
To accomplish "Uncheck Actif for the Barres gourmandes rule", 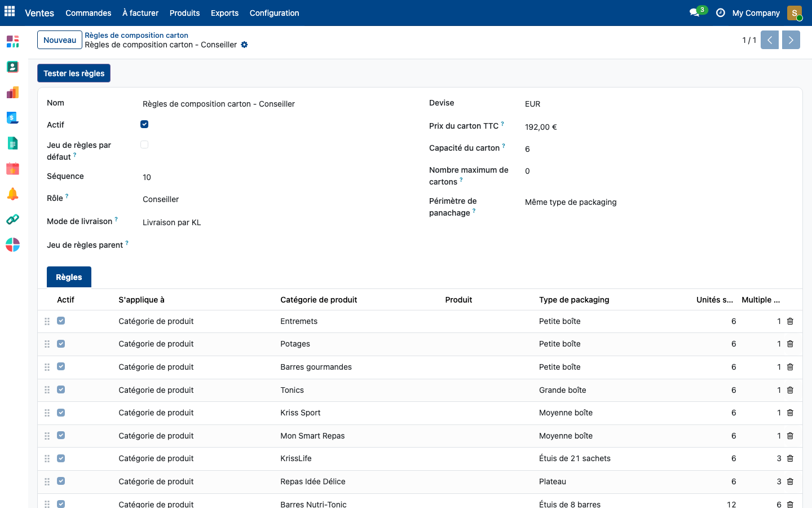I will pyautogui.click(x=61, y=366).
